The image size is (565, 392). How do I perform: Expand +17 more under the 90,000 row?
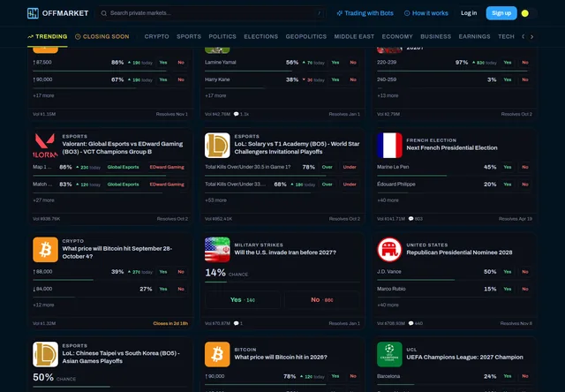43,96
